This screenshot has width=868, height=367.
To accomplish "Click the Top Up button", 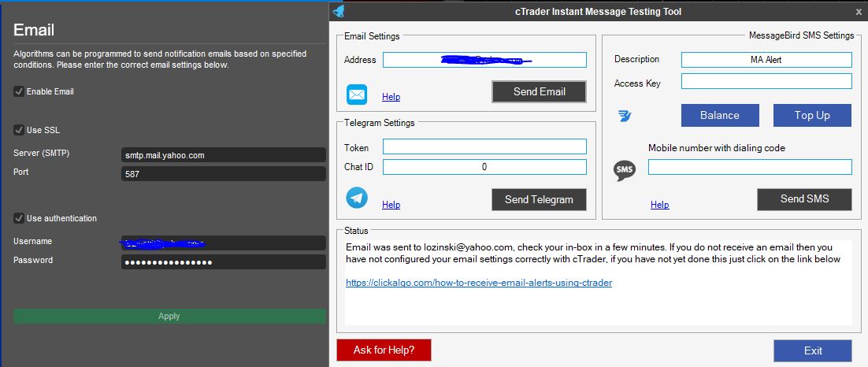I will 812,115.
